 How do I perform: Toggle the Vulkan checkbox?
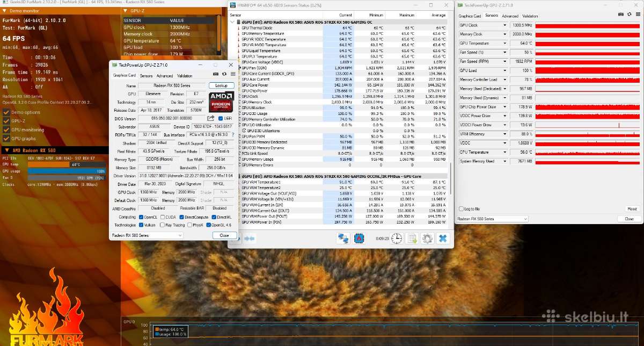pyautogui.click(x=140, y=225)
